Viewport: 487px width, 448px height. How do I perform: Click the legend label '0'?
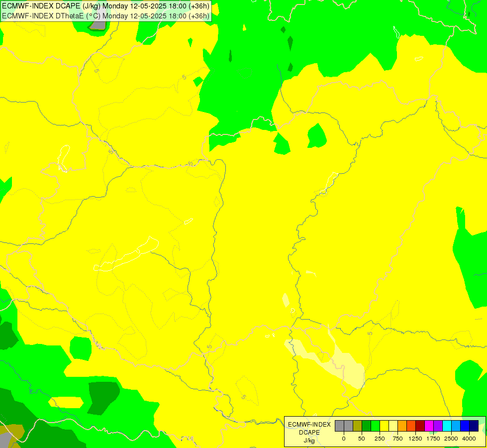coord(344,439)
